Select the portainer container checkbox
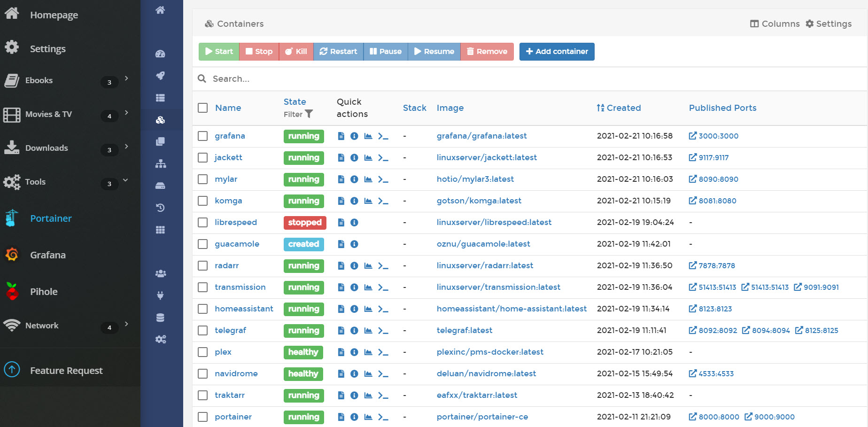Viewport: 868px width, 427px height. (203, 417)
